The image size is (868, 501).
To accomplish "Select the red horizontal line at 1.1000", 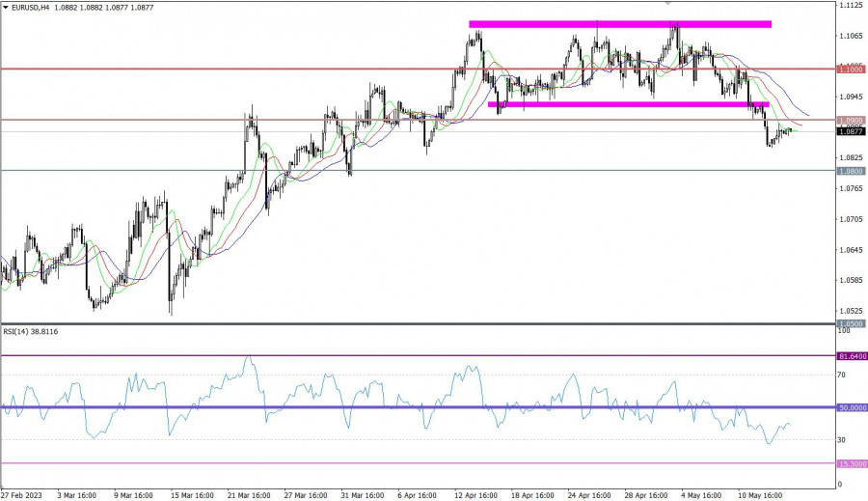I will (418, 70).
